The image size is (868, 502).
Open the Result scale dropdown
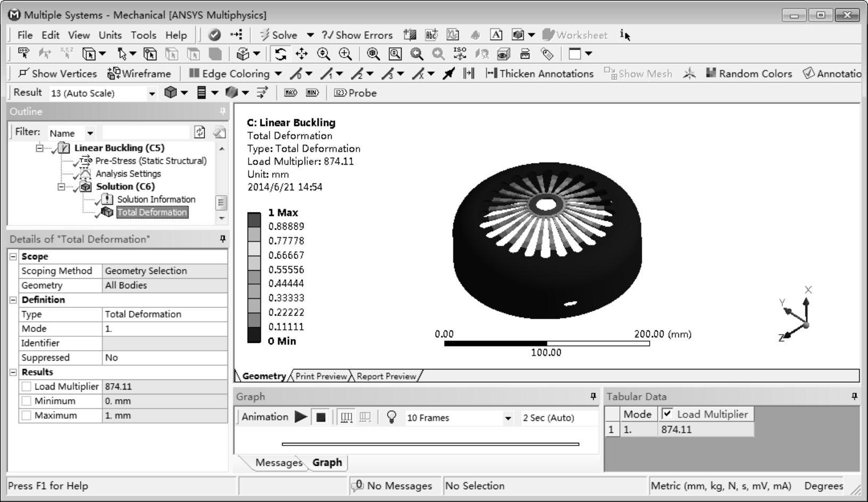(152, 93)
